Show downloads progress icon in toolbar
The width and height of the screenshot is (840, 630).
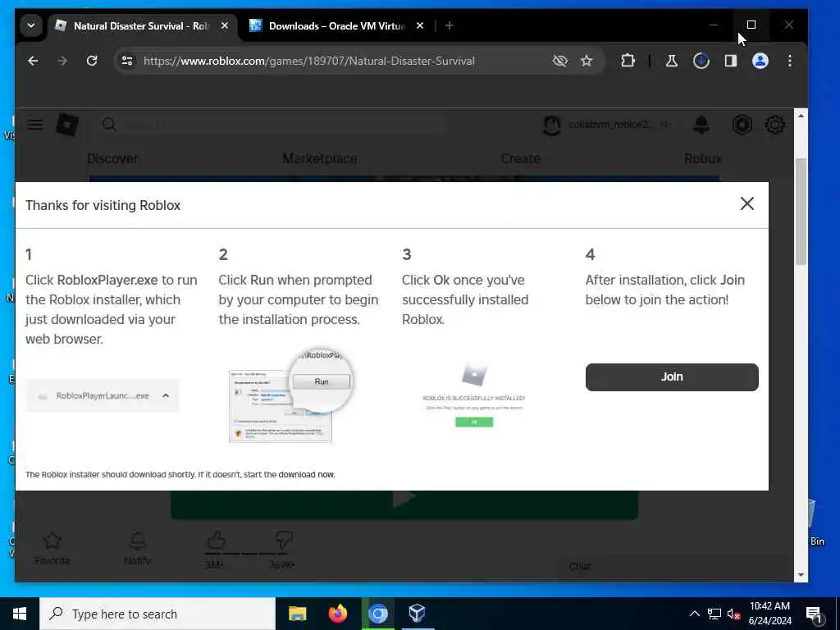(701, 61)
